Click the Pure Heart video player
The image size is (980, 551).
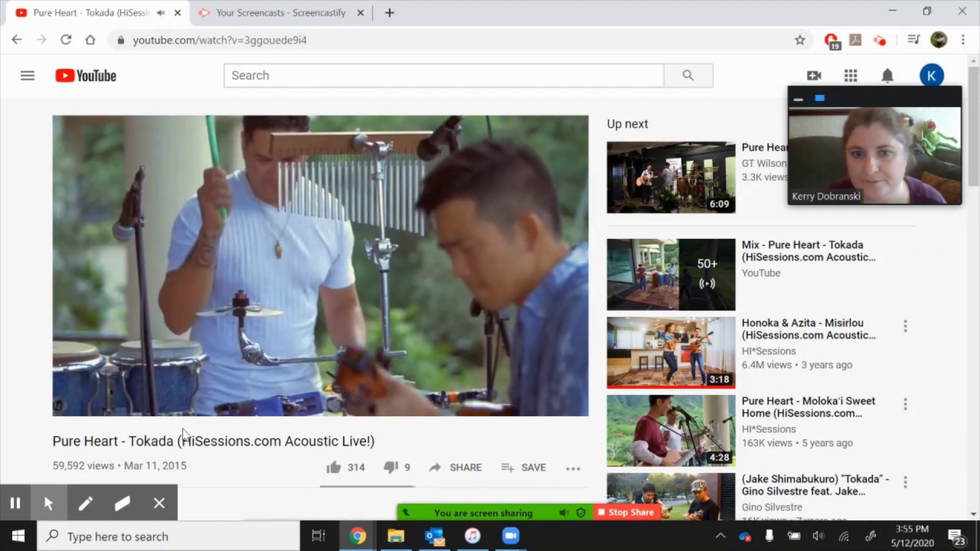click(x=320, y=266)
